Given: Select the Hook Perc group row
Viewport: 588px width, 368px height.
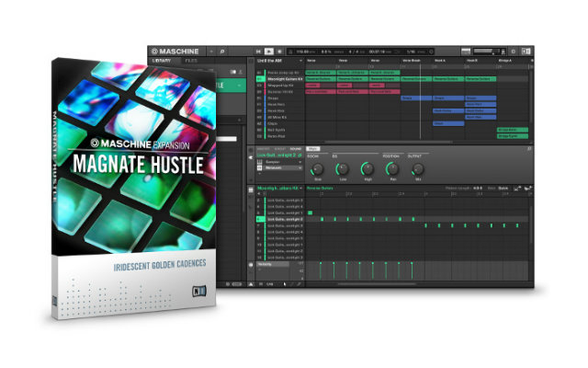Looking at the screenshot, I should pyautogui.click(x=280, y=105).
